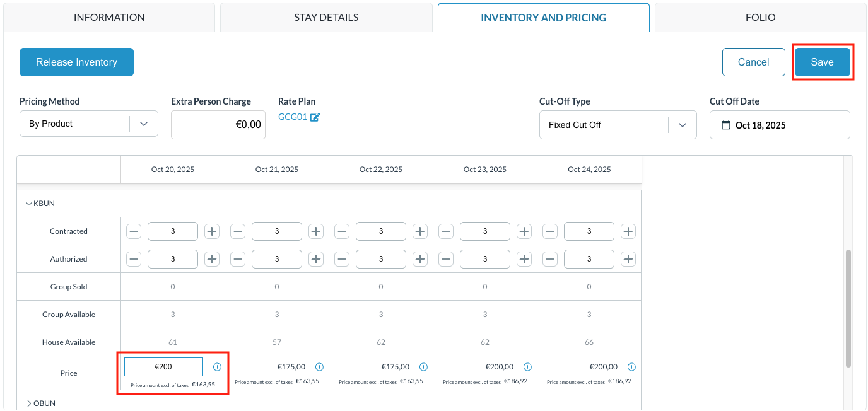
Task: Click the edit icon beside rate plan GCG01
Action: (x=315, y=117)
